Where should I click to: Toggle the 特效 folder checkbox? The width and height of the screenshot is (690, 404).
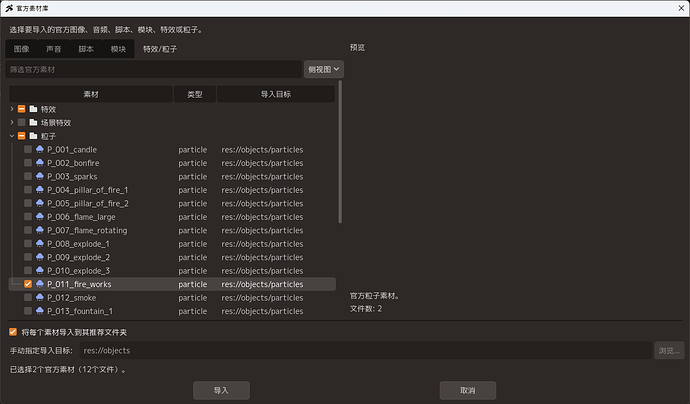[21, 109]
